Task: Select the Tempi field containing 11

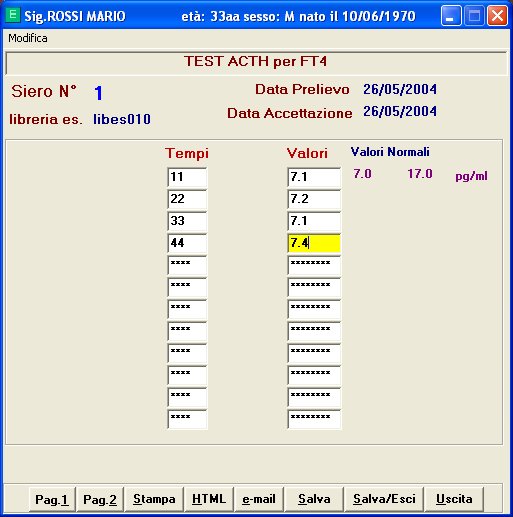Action: [x=187, y=177]
